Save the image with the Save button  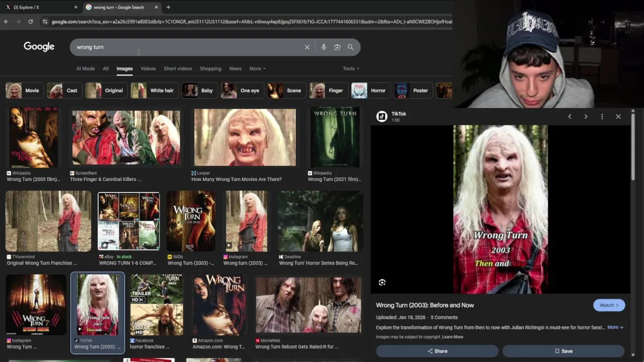coord(563,351)
